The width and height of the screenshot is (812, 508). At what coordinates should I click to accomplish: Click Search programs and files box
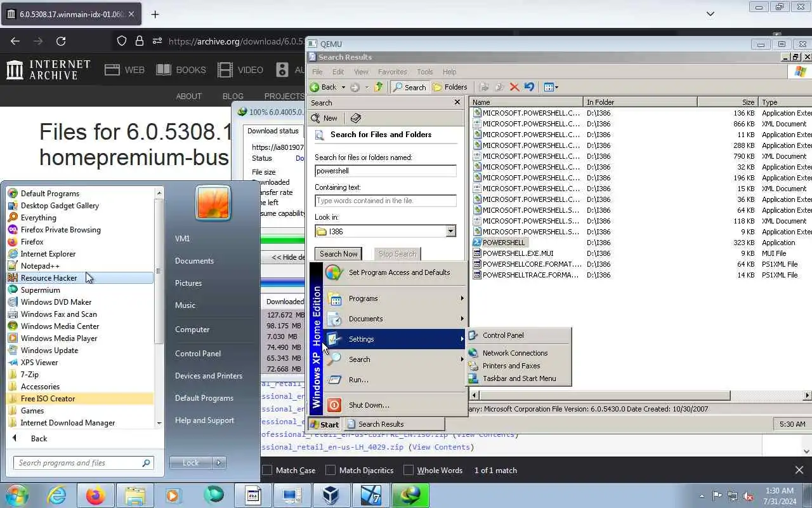pos(83,462)
